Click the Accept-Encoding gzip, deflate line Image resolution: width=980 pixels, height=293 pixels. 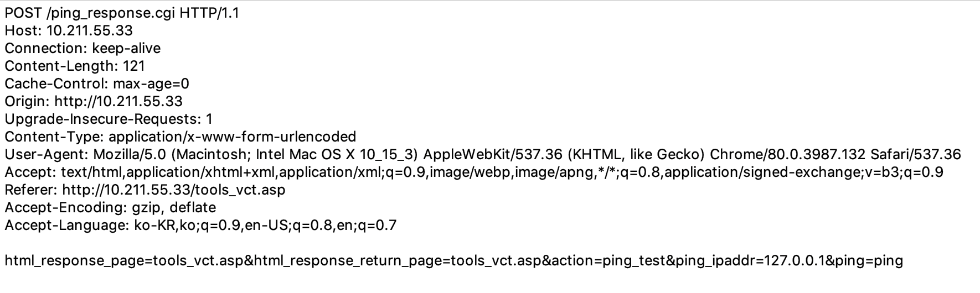[x=110, y=207]
